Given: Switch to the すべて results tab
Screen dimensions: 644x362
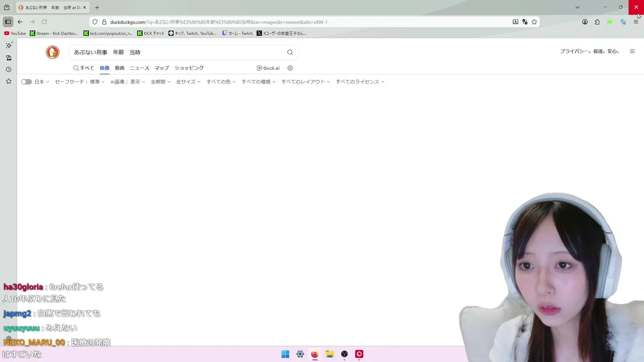Looking at the screenshot, I should [x=84, y=68].
